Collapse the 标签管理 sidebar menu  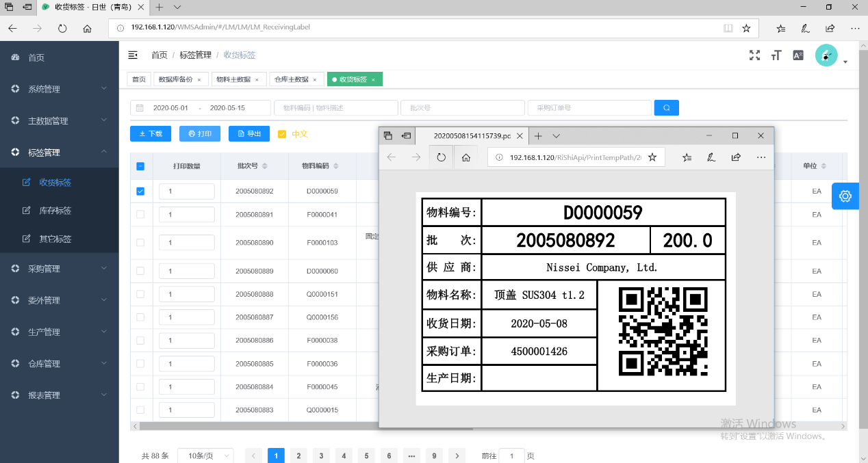pyautogui.click(x=60, y=153)
